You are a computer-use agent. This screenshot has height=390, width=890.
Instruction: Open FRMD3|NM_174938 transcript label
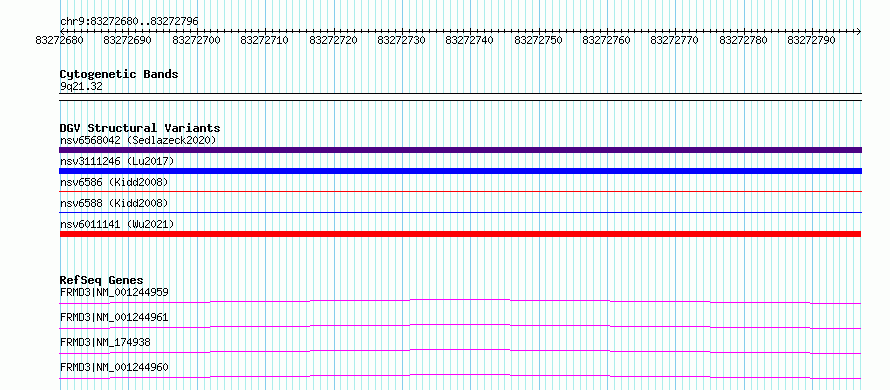(106, 342)
